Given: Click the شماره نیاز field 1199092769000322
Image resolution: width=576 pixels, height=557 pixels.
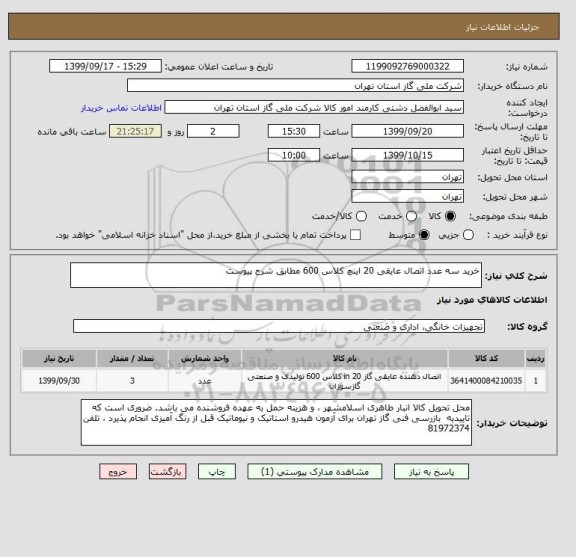Looking at the screenshot, I should tap(407, 67).
